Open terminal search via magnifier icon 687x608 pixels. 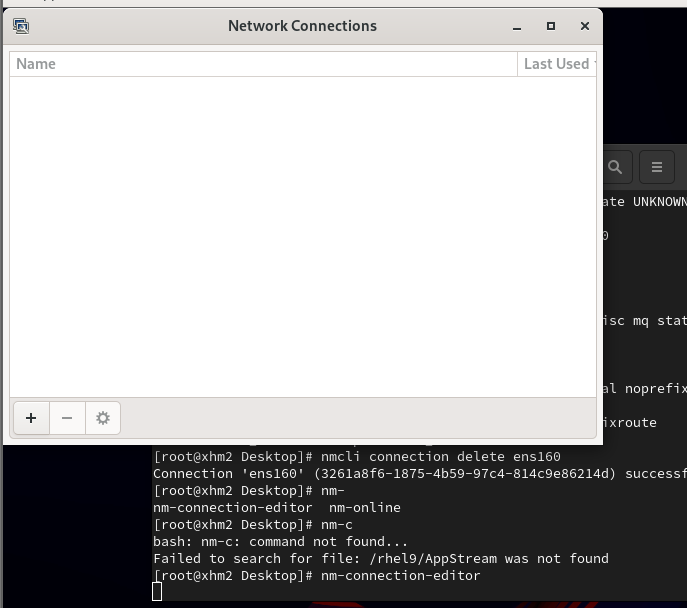pyautogui.click(x=615, y=167)
